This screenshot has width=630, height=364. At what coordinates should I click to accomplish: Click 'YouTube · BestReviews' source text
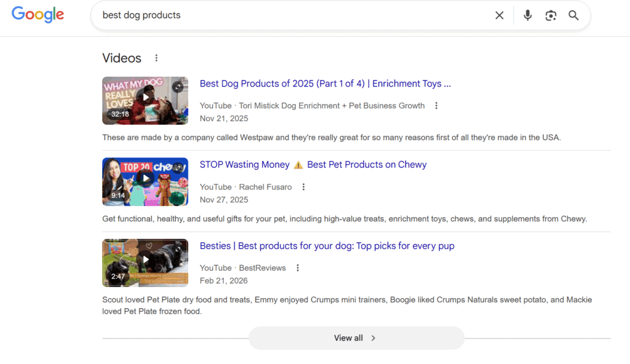[242, 268]
